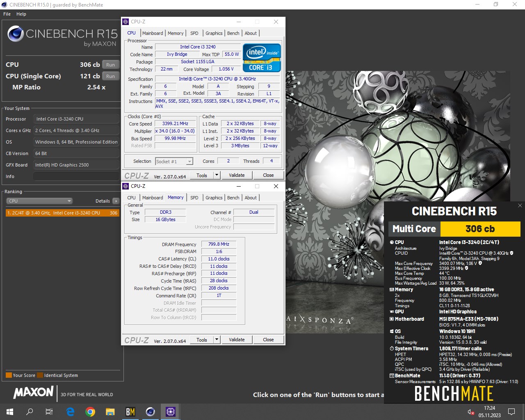Switch to Cinebench taskbar icon

click(x=150, y=412)
